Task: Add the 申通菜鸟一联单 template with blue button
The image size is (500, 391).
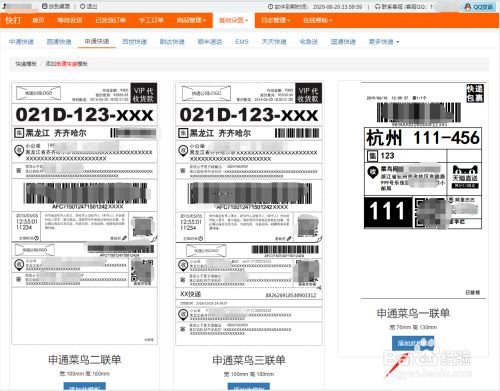Action: [413, 343]
